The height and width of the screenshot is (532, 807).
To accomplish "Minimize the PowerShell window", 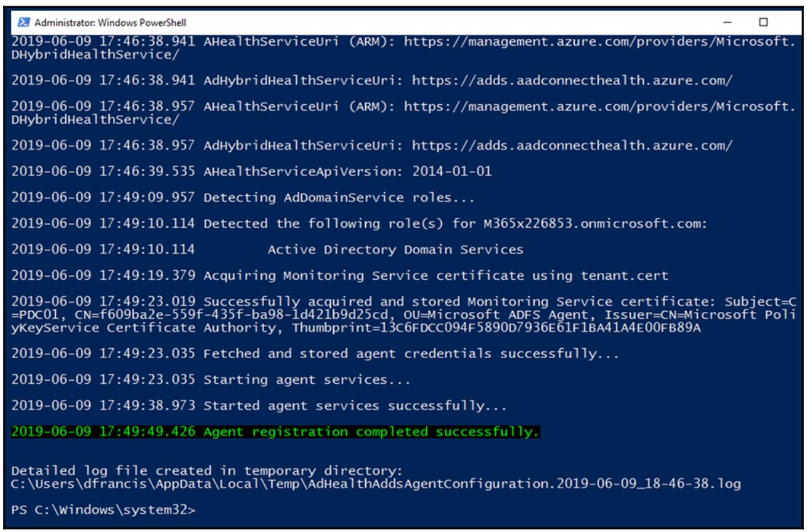I will coord(727,23).
